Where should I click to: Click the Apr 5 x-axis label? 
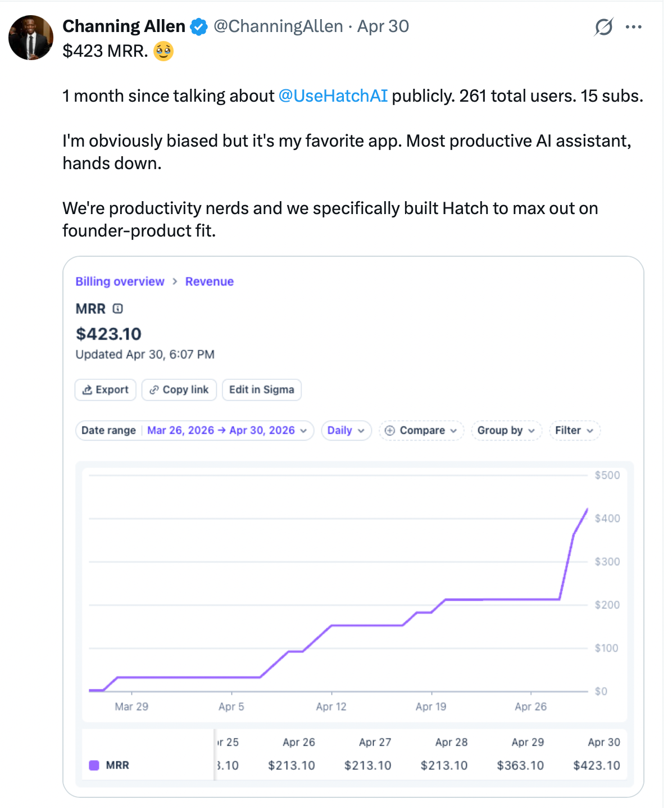[x=231, y=707]
